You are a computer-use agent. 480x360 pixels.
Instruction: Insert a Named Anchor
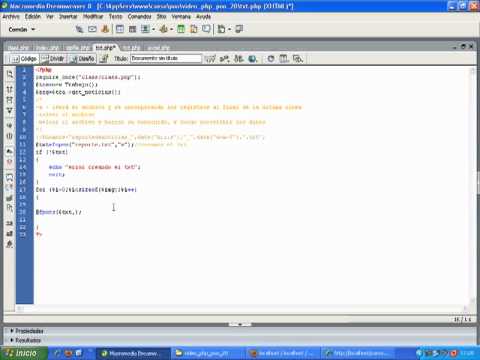click(105, 29)
